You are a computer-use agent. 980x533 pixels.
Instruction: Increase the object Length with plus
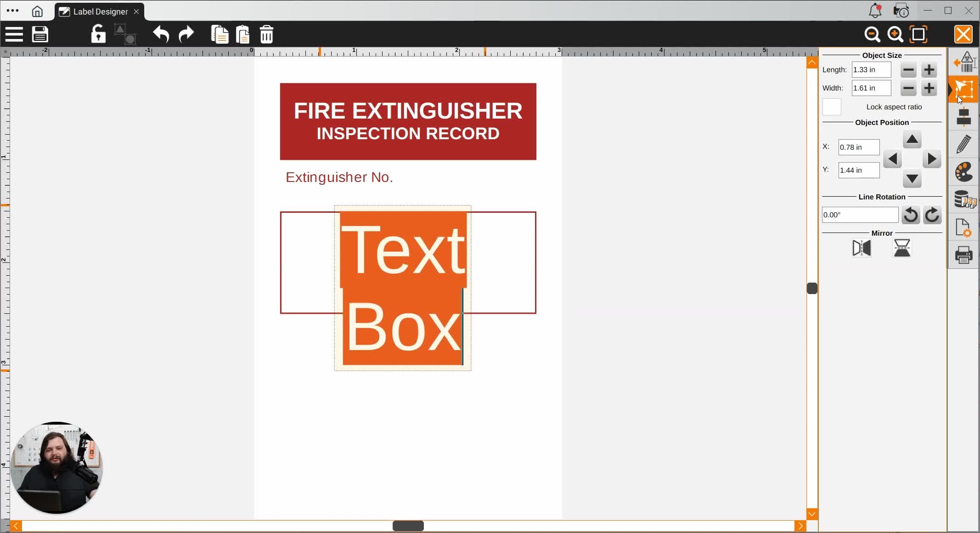point(929,70)
